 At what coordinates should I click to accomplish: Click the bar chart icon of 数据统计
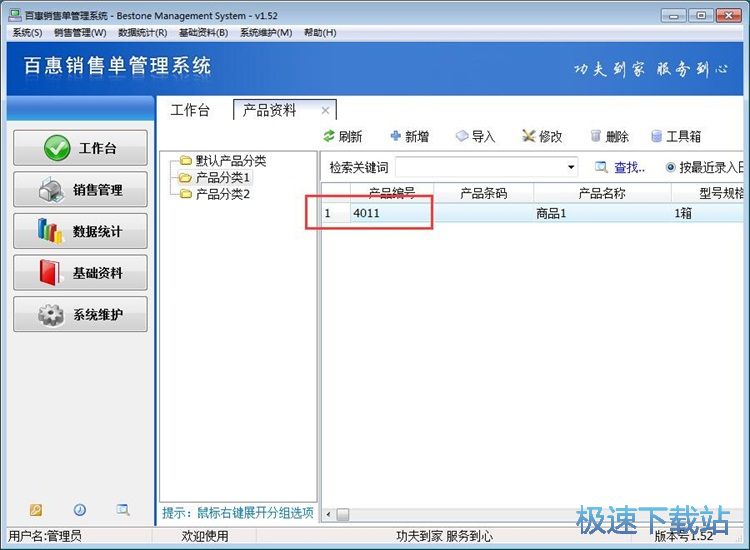50,231
